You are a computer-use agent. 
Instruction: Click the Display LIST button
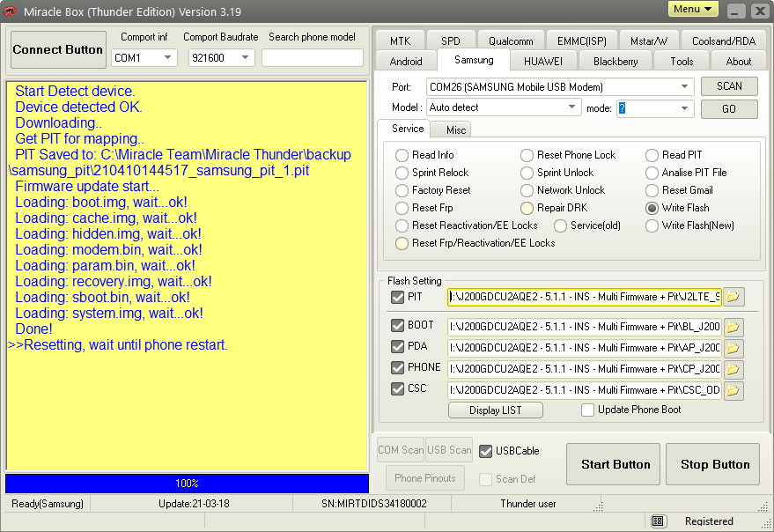[x=495, y=410]
